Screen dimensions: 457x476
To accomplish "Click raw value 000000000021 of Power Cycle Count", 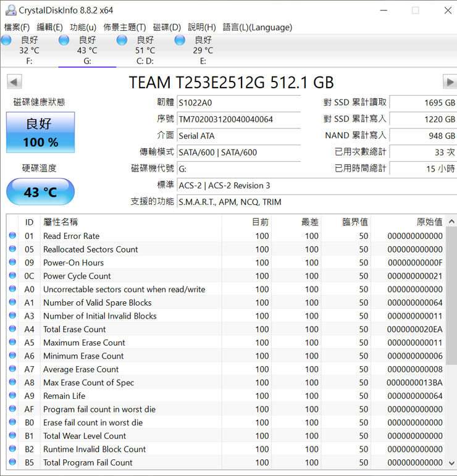I will coord(415,276).
